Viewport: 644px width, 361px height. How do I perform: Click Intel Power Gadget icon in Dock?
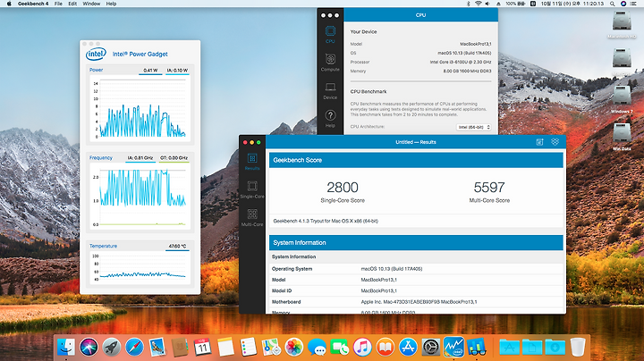click(453, 348)
